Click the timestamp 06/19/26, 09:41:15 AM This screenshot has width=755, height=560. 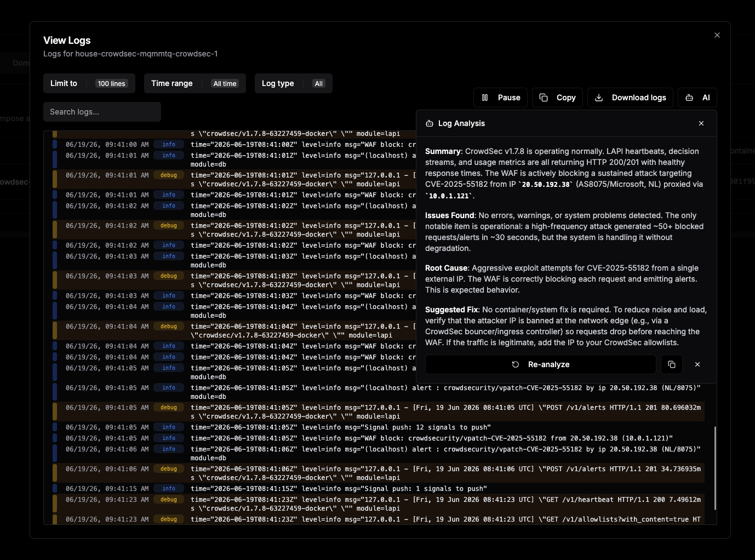(x=107, y=489)
